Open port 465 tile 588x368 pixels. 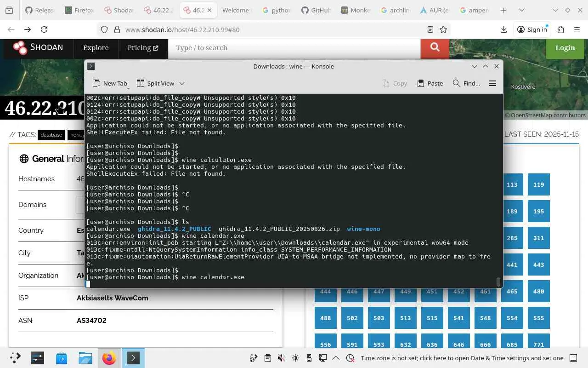coord(512,291)
